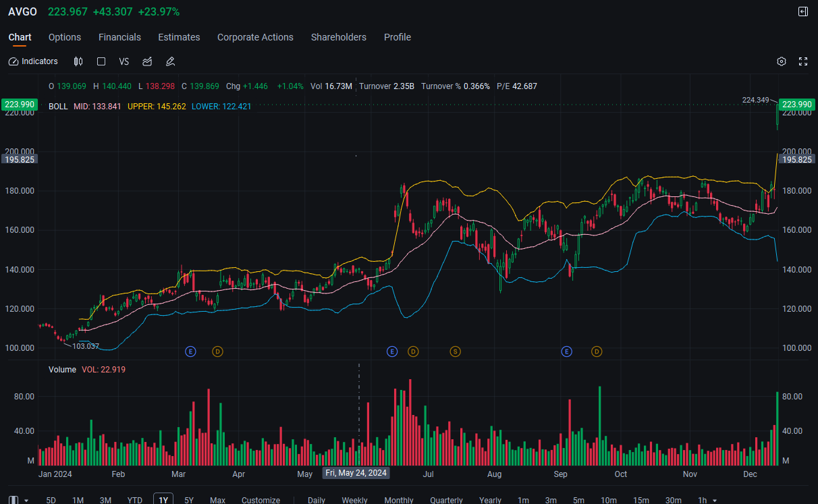The height and width of the screenshot is (504, 818).
Task: Click the BOLL indicator label
Action: tap(58, 107)
